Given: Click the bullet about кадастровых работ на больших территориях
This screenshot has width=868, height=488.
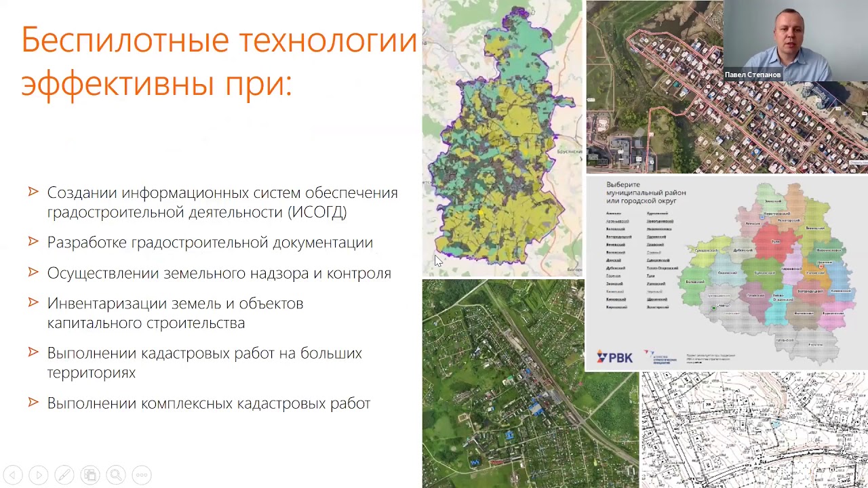Looking at the screenshot, I should click(205, 363).
